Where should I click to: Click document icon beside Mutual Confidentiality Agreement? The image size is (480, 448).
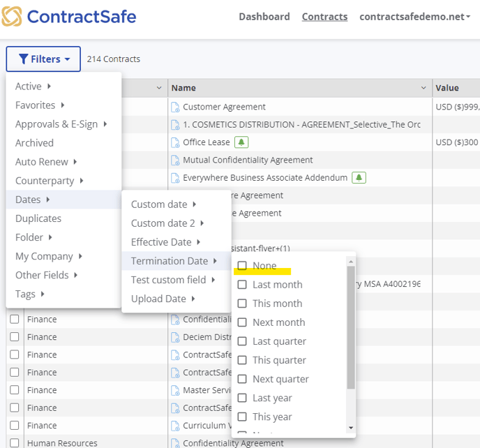175,160
